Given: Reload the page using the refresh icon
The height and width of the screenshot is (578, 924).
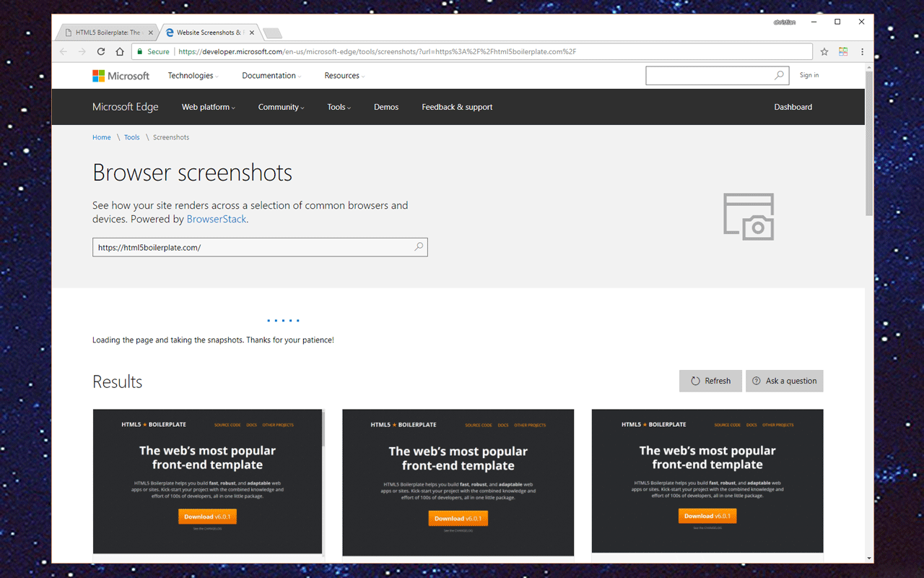Looking at the screenshot, I should pos(101,51).
